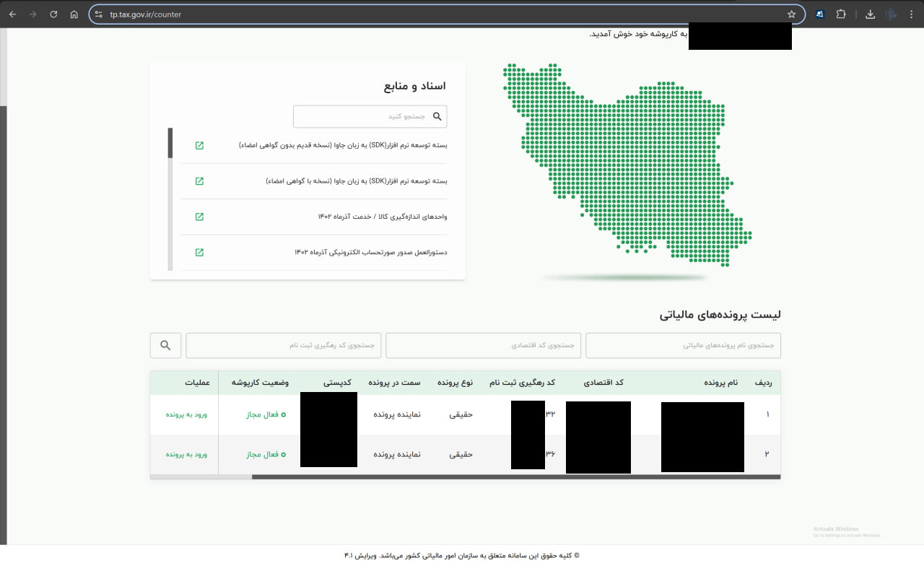Click the نام پرونده column header
Viewport: 924px width, 566px height.
click(x=721, y=383)
